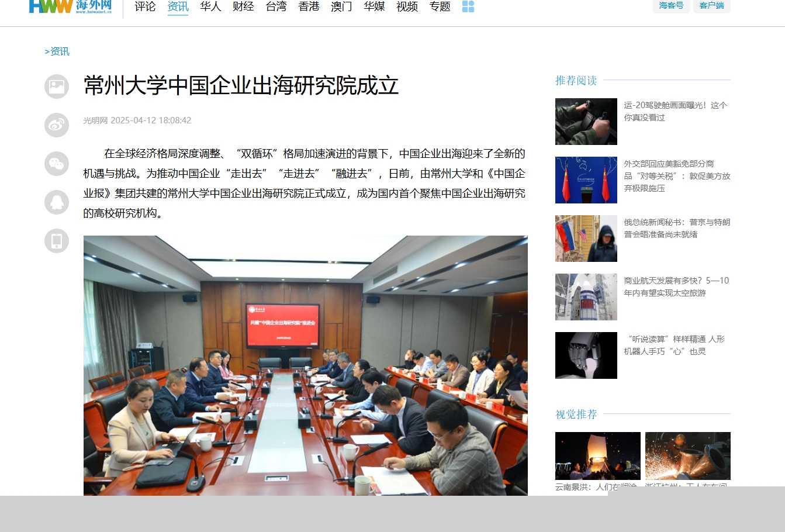Open the blue grid more-channels icon
Screen dimensions: 785x532
pos(468,6)
